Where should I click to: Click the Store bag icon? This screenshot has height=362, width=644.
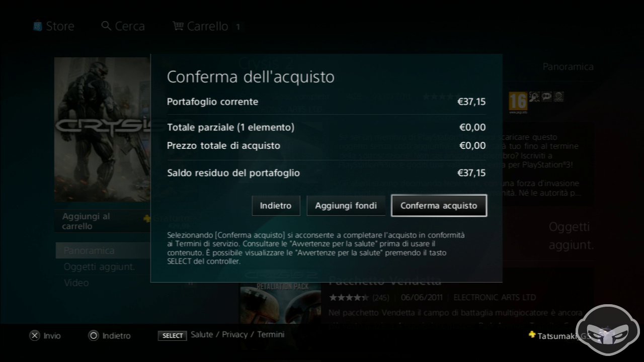38,26
